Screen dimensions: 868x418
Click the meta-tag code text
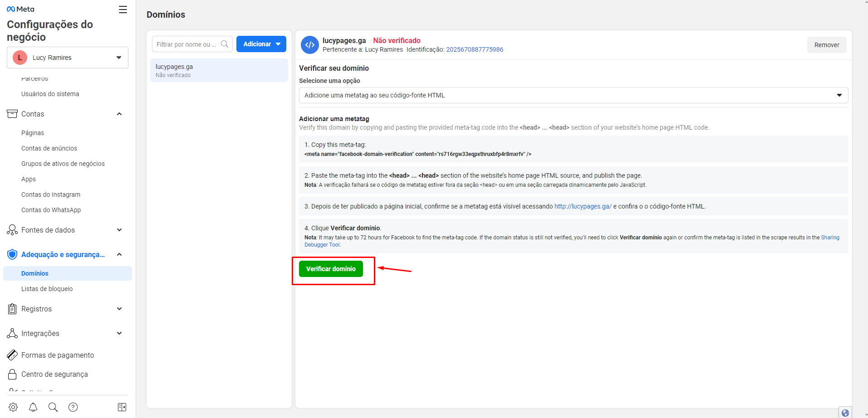[x=418, y=154]
